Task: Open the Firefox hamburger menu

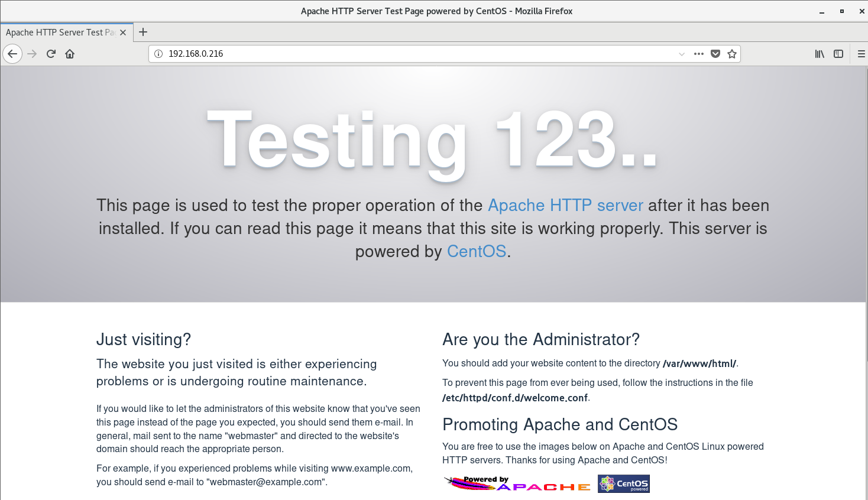Action: [x=861, y=54]
